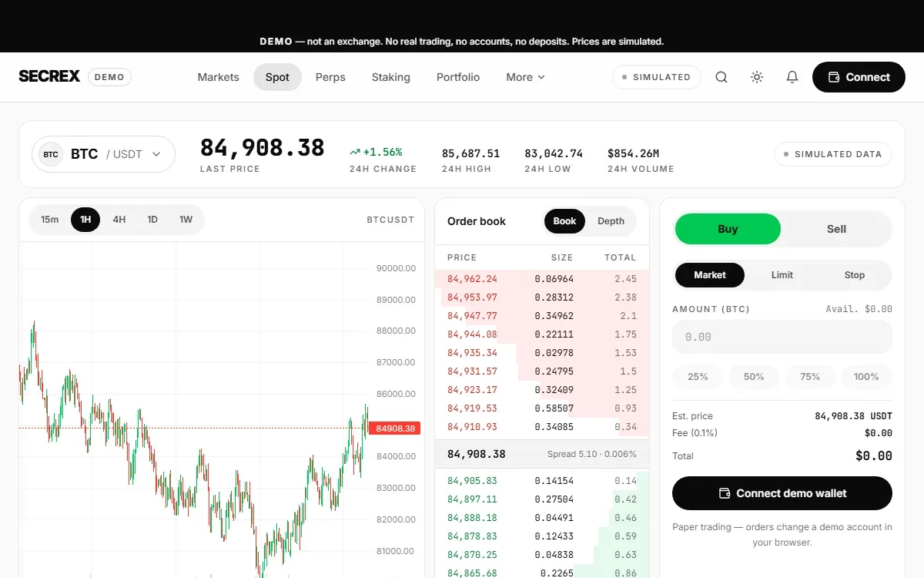Viewport: 924px width, 578px height.
Task: Click the +1.56% 24H change value
Action: point(376,152)
